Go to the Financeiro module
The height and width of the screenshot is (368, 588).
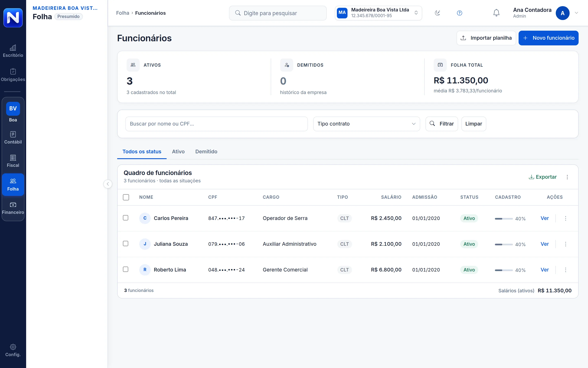pos(13,208)
